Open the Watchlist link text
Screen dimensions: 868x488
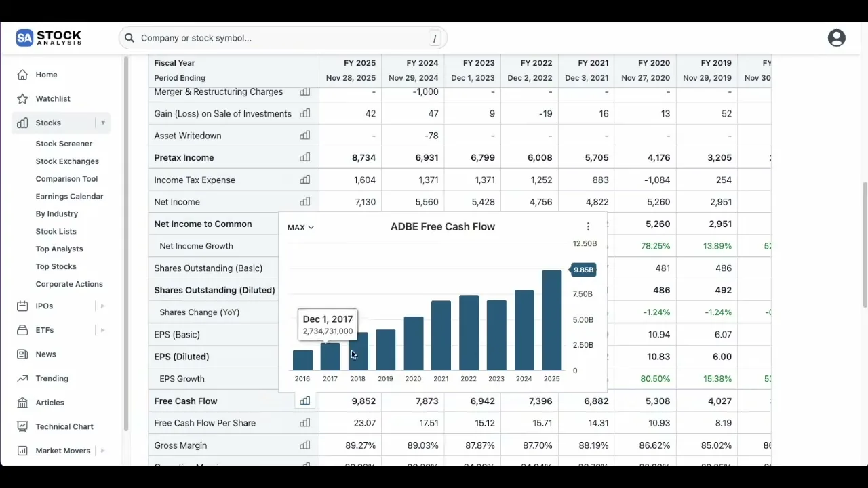click(x=53, y=99)
